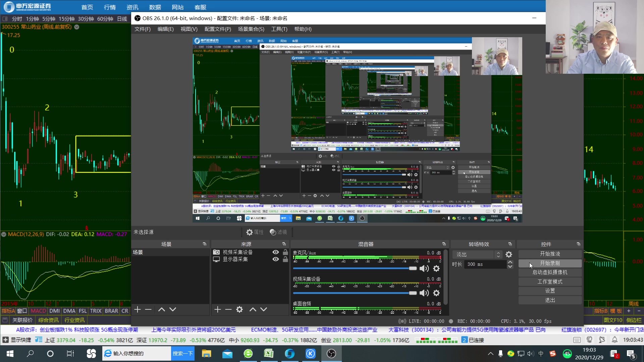The width and height of the screenshot is (644, 362).
Task: Open the 文件(F) menu in OBS
Action: coord(143,29)
